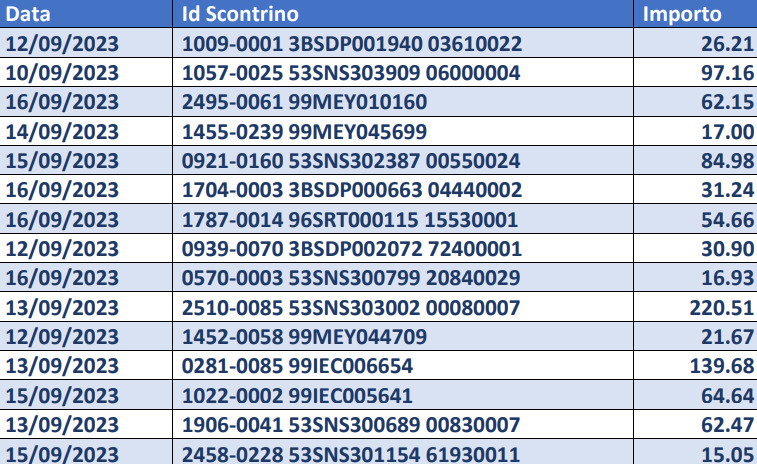Select the amount cell 220.51
The height and width of the screenshot is (464, 757).
tap(695, 307)
